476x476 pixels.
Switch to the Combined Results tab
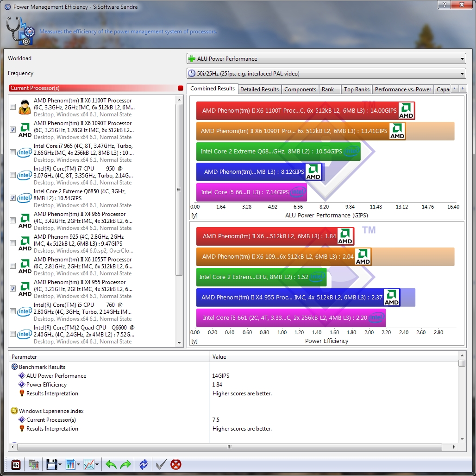click(x=213, y=89)
